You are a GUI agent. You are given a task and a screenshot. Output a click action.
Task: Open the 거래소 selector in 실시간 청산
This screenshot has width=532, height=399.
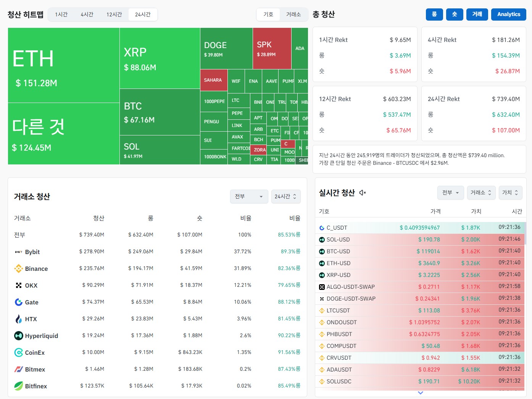481,193
